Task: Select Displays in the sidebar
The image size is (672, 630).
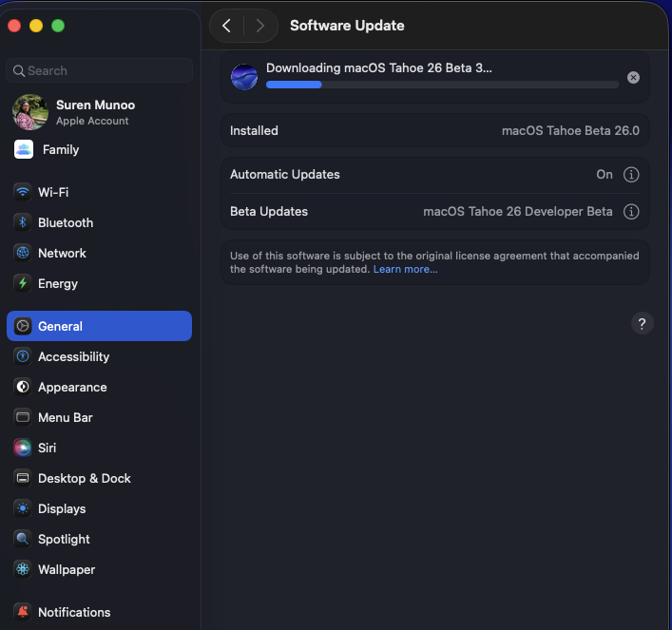Action: 100,508
